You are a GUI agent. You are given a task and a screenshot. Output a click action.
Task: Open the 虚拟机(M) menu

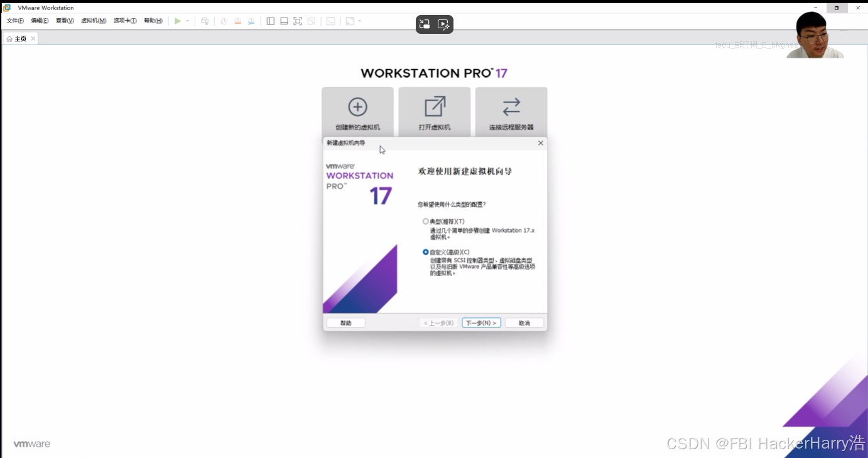(94, 21)
